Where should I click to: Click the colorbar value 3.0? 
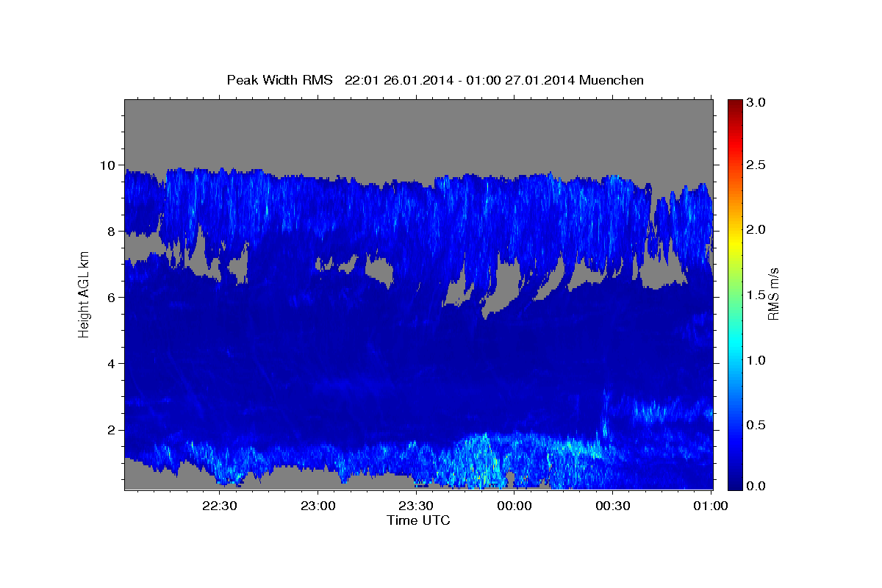[x=757, y=103]
